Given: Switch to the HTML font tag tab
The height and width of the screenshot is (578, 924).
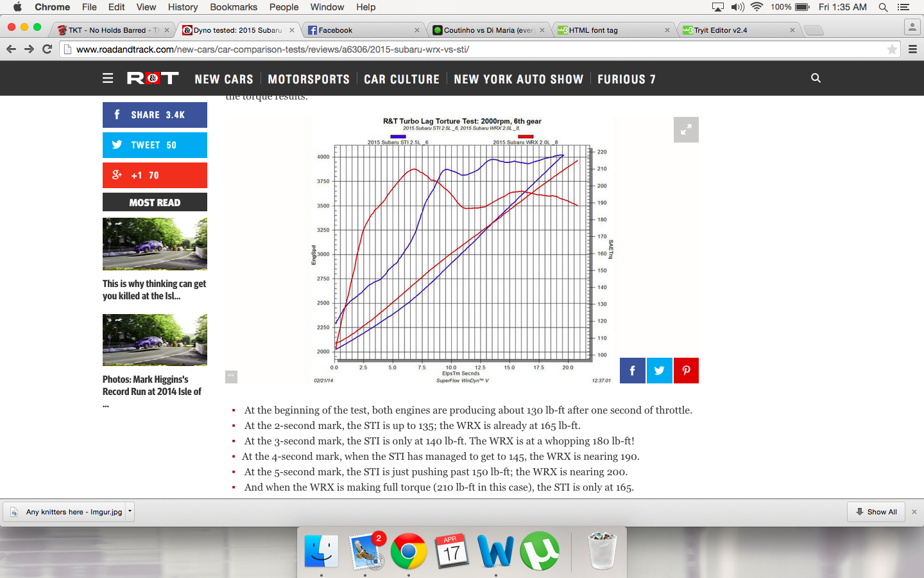Looking at the screenshot, I should click(613, 30).
